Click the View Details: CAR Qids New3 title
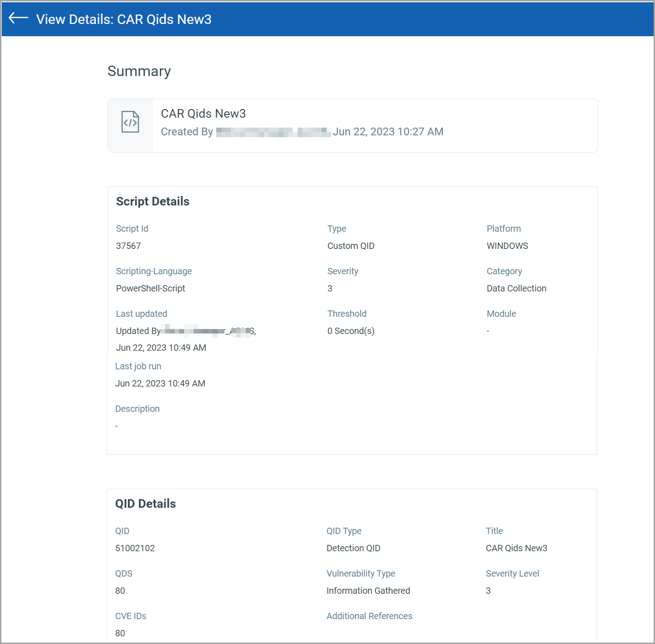Viewport: 655px width, 644px height. click(x=123, y=19)
